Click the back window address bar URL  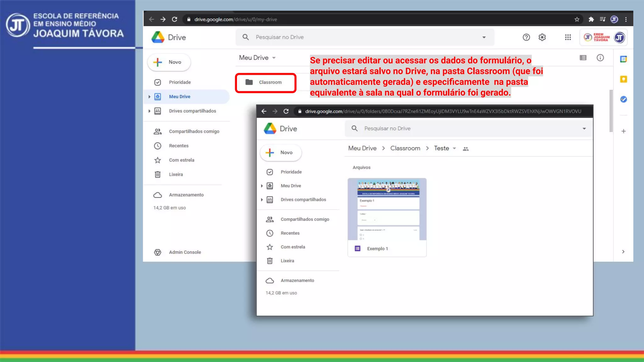(x=236, y=19)
